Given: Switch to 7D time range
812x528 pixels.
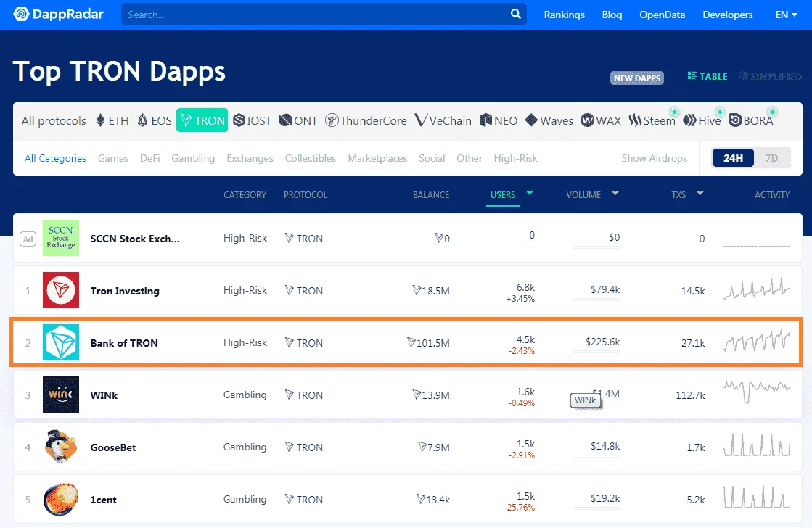Looking at the screenshot, I should click(x=771, y=158).
